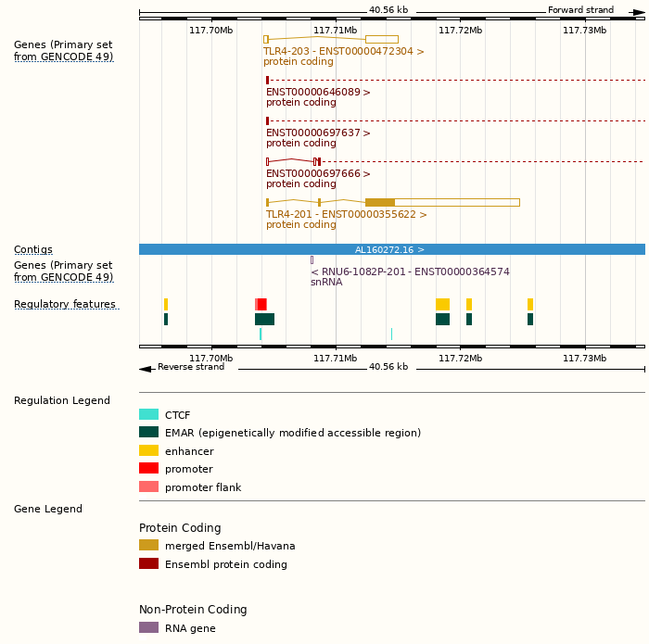Click the Contigs track label
This screenshot has width=649, height=644.
[33, 250]
